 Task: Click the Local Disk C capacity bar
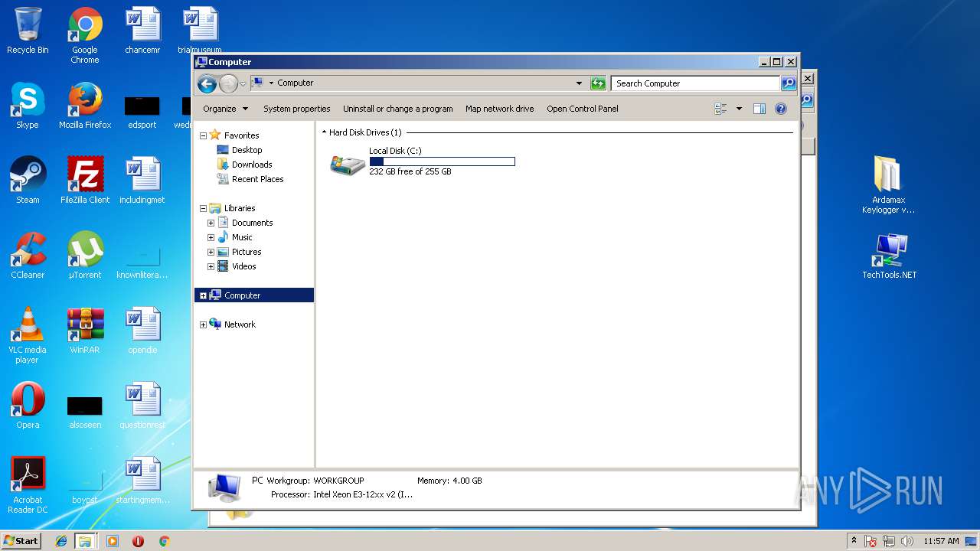[x=442, y=161]
